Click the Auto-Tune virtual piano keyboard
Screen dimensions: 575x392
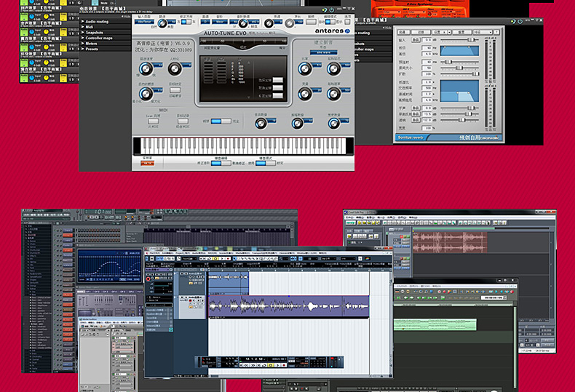pos(243,145)
